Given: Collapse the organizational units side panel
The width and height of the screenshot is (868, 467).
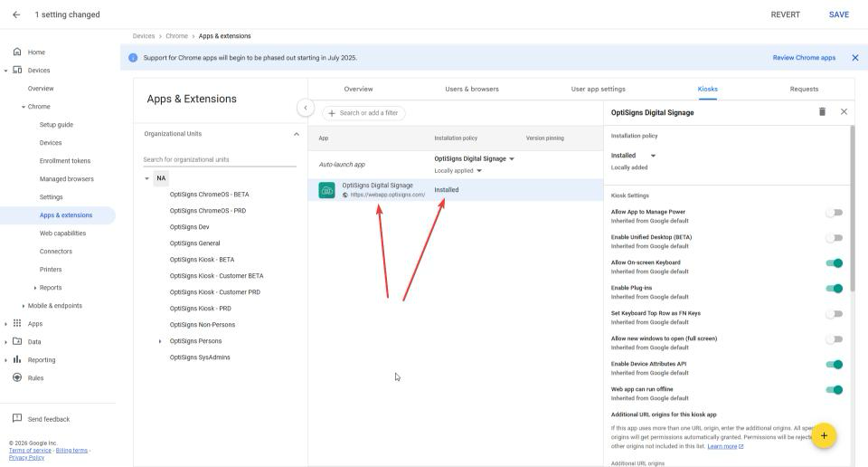Looking at the screenshot, I should [x=306, y=108].
